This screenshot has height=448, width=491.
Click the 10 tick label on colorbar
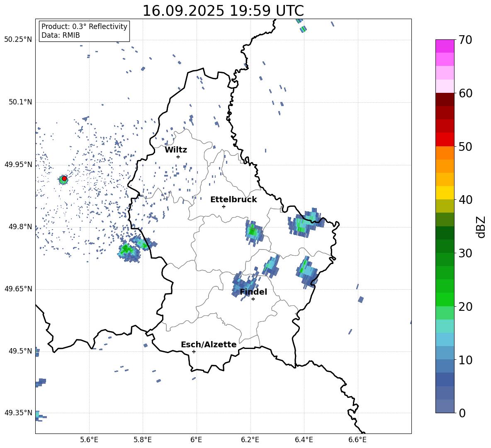[x=465, y=360]
